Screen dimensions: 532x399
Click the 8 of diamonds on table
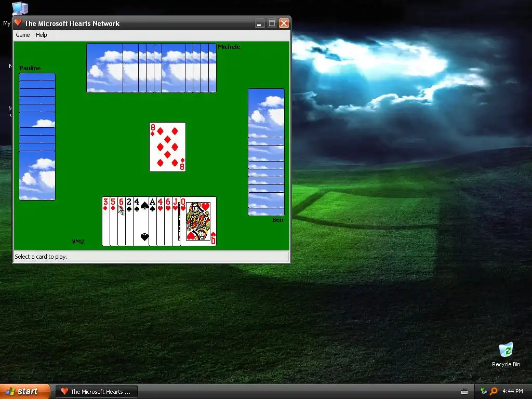coord(168,147)
